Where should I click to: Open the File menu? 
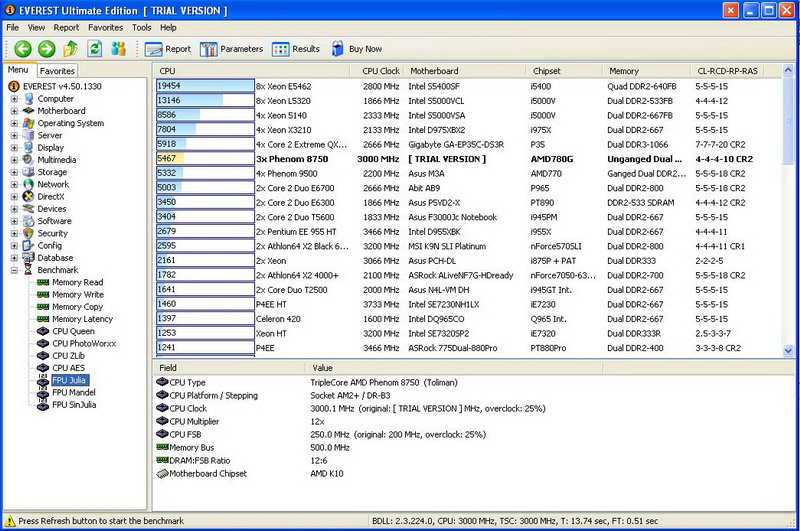click(13, 28)
